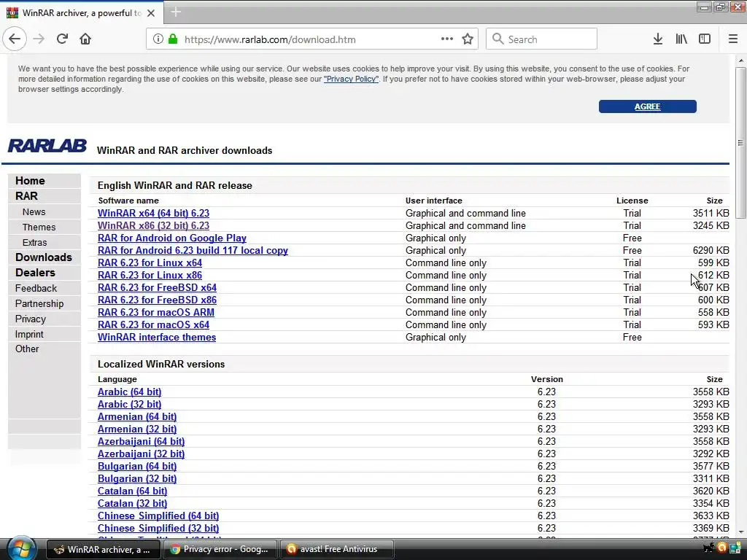Open RAR for Android on Google Play
The width and height of the screenshot is (747, 560).
coord(172,238)
